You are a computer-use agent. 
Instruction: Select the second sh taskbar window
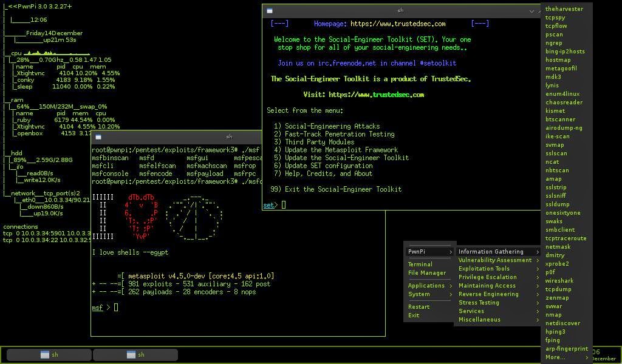pyautogui.click(x=135, y=354)
